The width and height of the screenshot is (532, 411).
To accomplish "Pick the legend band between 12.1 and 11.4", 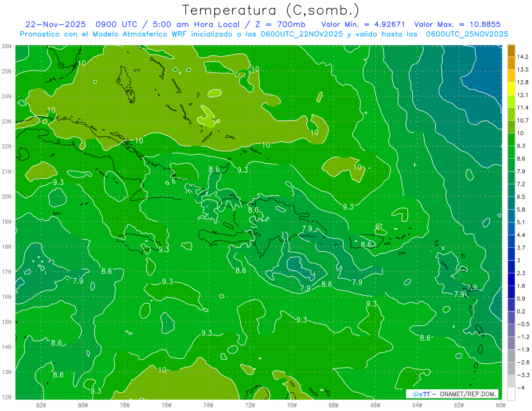I will coord(511,102).
